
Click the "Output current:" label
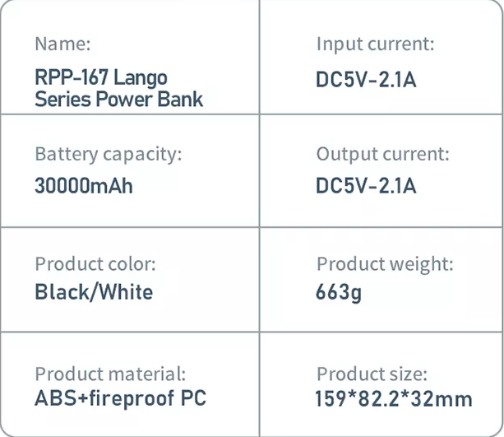point(382,154)
